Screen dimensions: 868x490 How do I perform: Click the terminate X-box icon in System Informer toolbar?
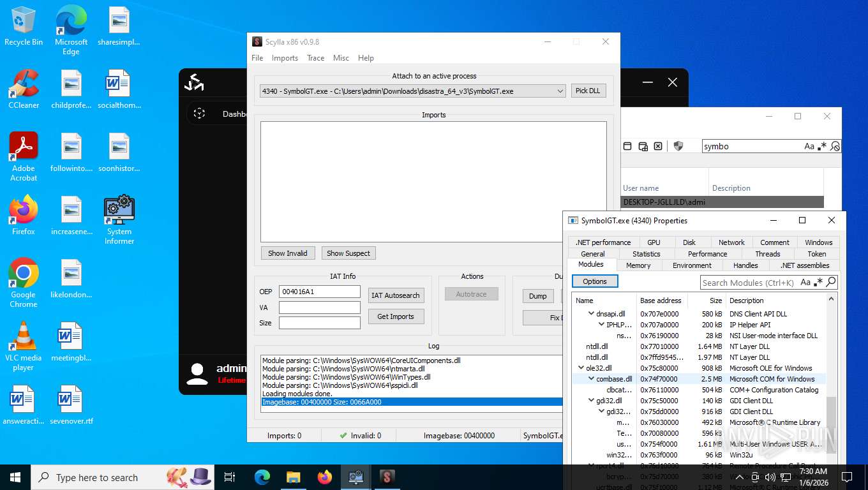[x=658, y=146]
